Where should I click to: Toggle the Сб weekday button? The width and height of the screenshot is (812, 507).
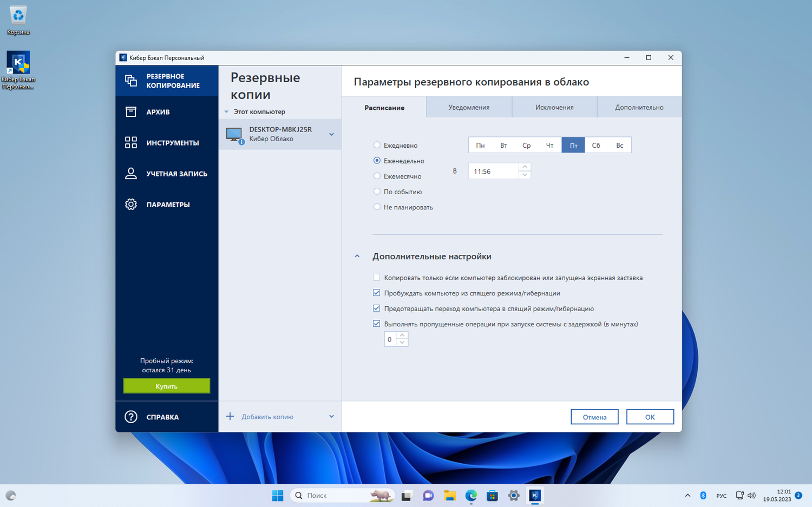[x=596, y=145]
